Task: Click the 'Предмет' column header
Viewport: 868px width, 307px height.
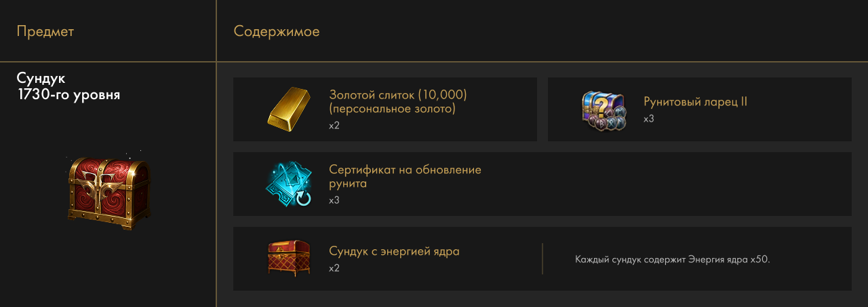Action: coord(45,31)
